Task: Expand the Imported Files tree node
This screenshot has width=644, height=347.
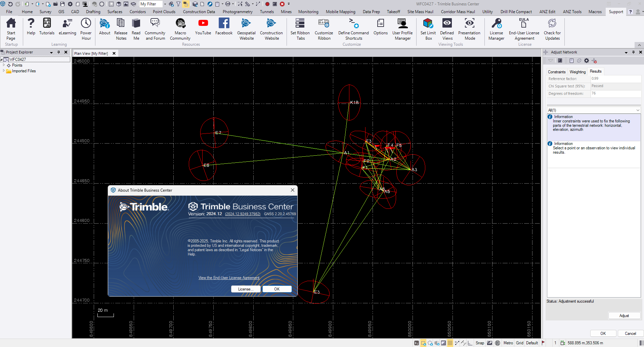Action: pyautogui.click(x=4, y=71)
